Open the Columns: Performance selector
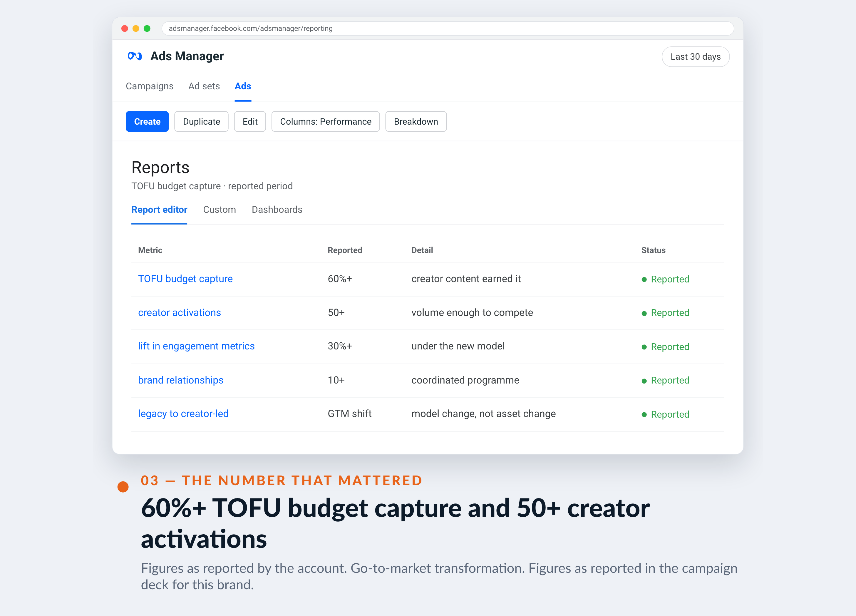The image size is (856, 616). (325, 122)
